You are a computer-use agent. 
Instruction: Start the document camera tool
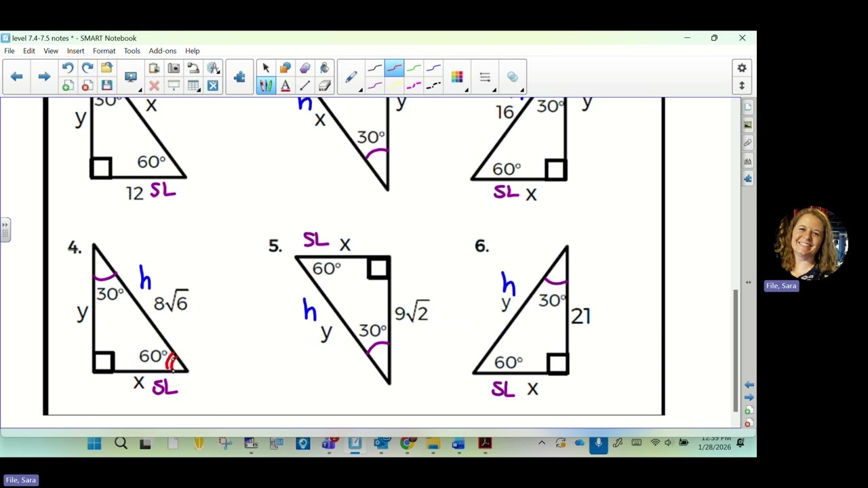(193, 68)
